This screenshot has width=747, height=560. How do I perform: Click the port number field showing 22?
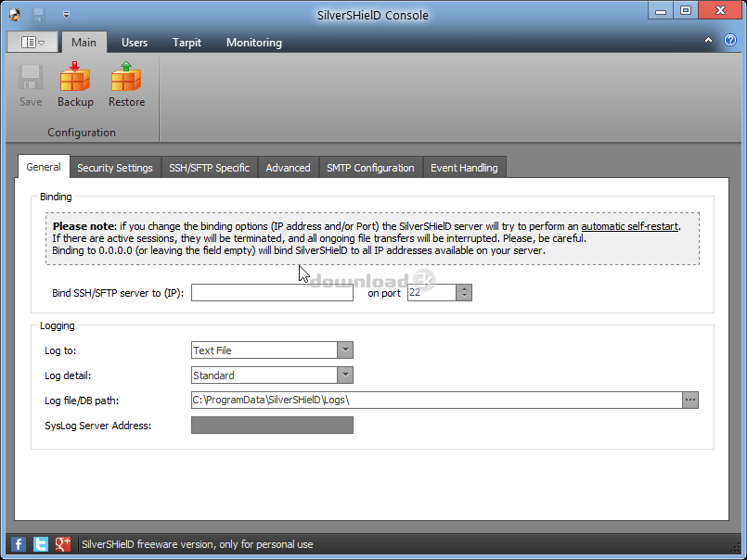(x=431, y=292)
